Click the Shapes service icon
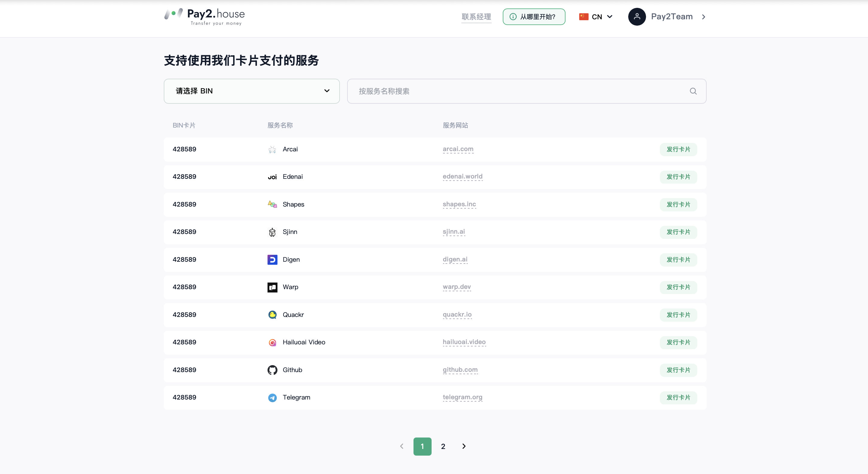 pos(272,204)
